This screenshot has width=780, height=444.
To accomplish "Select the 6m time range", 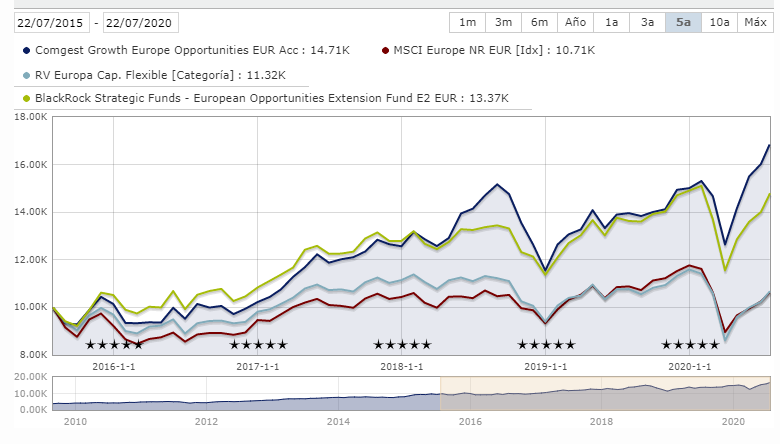I will click(x=539, y=22).
